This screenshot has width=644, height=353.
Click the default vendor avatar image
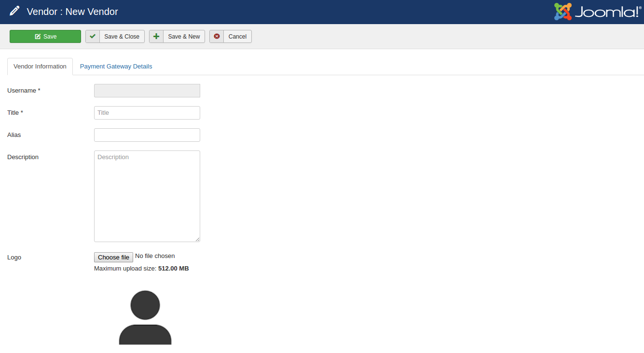[x=145, y=317]
